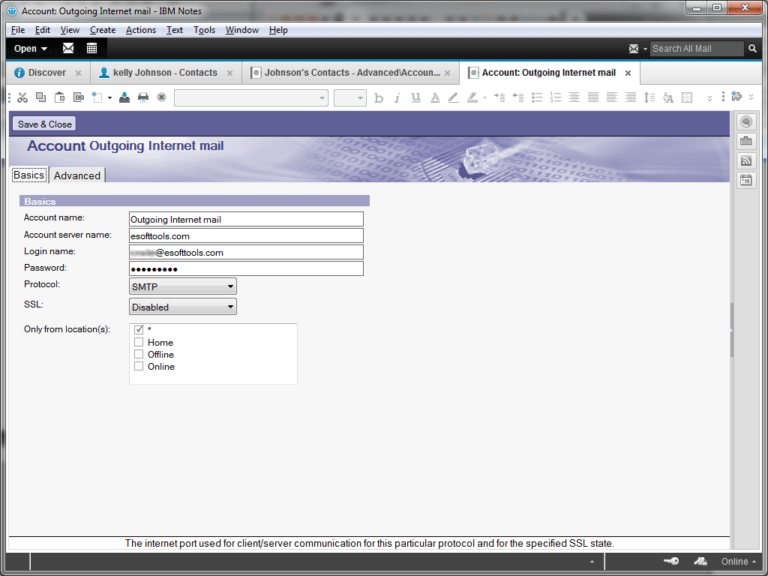Viewport: 768px width, 576px height.
Task: Open the font name dropdown in toolbar
Action: pyautogui.click(x=251, y=98)
